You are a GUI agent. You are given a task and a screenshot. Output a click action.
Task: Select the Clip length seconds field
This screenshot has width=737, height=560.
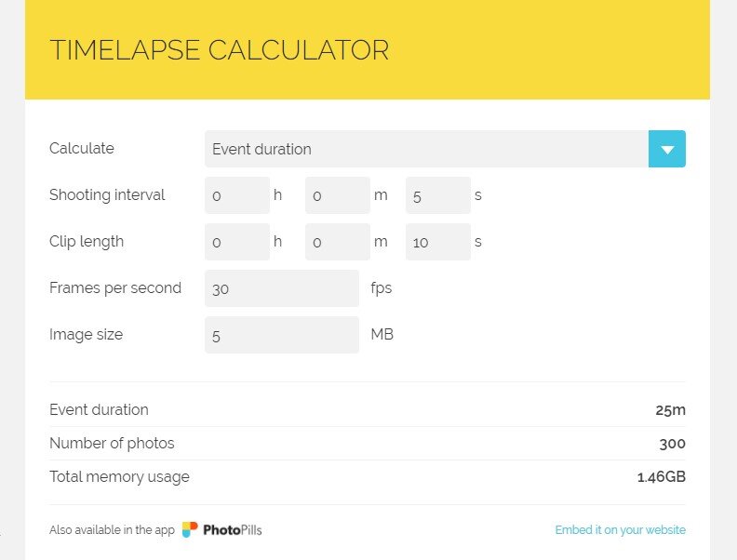[x=437, y=242]
